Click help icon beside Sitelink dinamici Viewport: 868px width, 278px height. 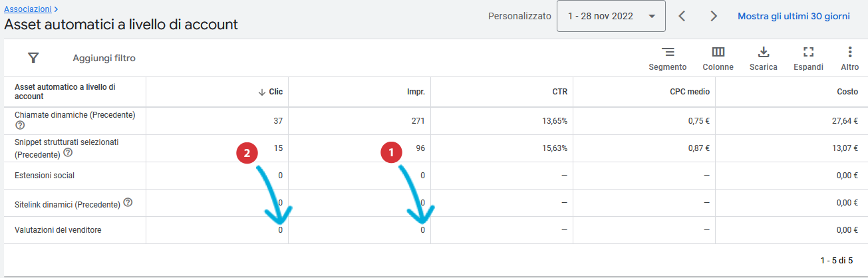tap(128, 203)
